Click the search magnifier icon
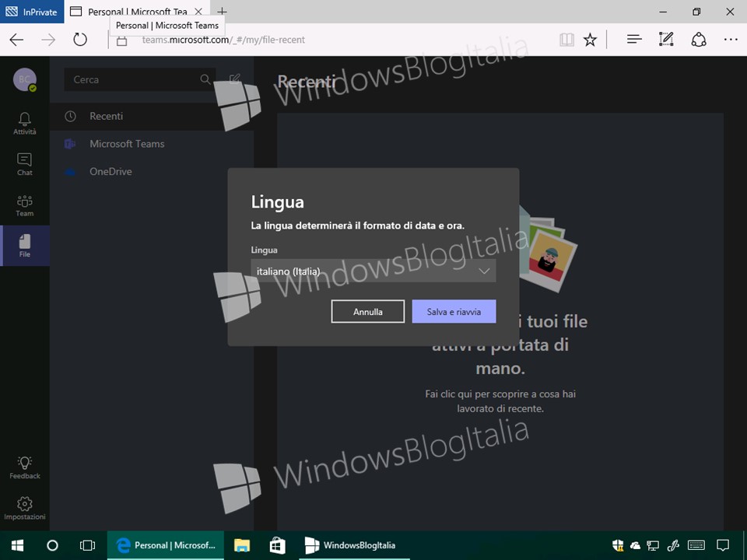Viewport: 747px width, 560px height. tap(205, 79)
